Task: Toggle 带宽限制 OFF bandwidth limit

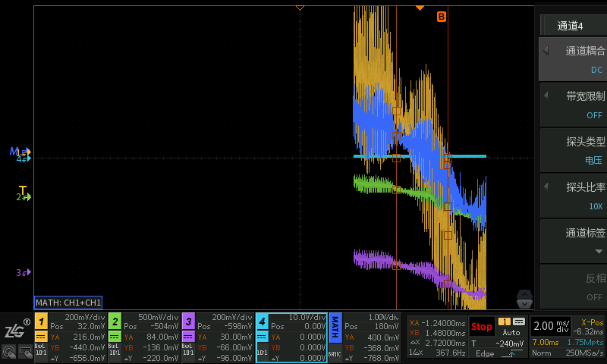Action: coord(574,105)
